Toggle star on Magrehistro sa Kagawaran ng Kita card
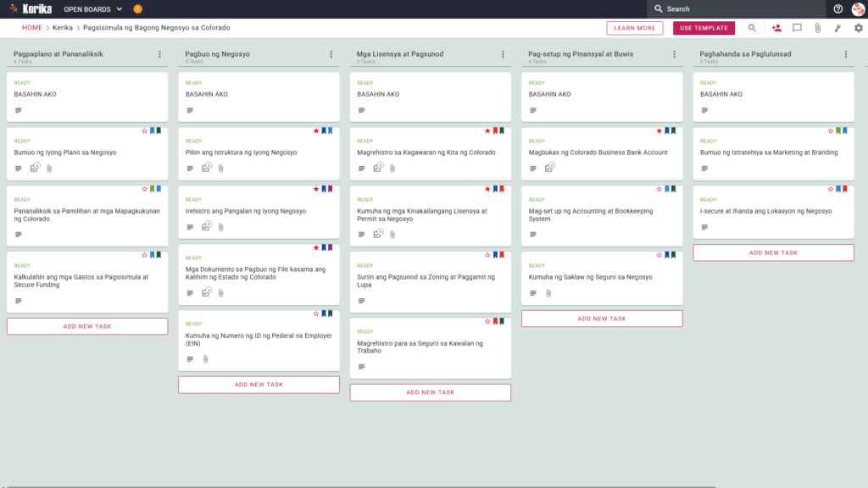The image size is (868, 488). point(487,131)
